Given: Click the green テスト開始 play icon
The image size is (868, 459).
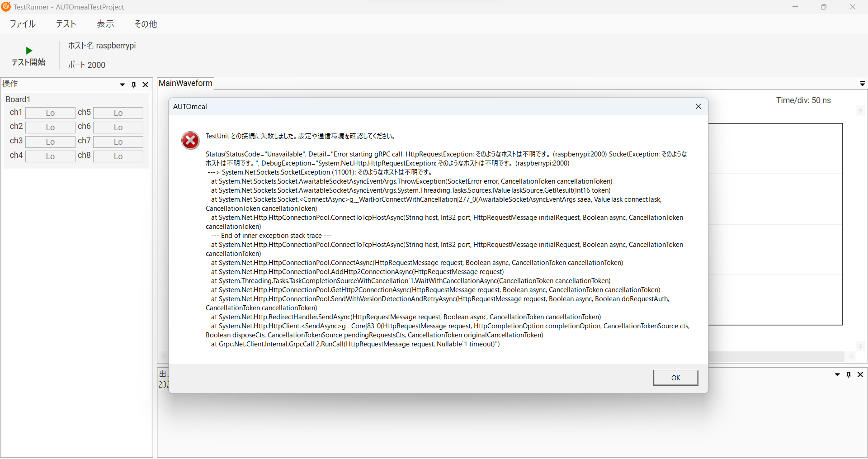Looking at the screenshot, I should tap(29, 51).
